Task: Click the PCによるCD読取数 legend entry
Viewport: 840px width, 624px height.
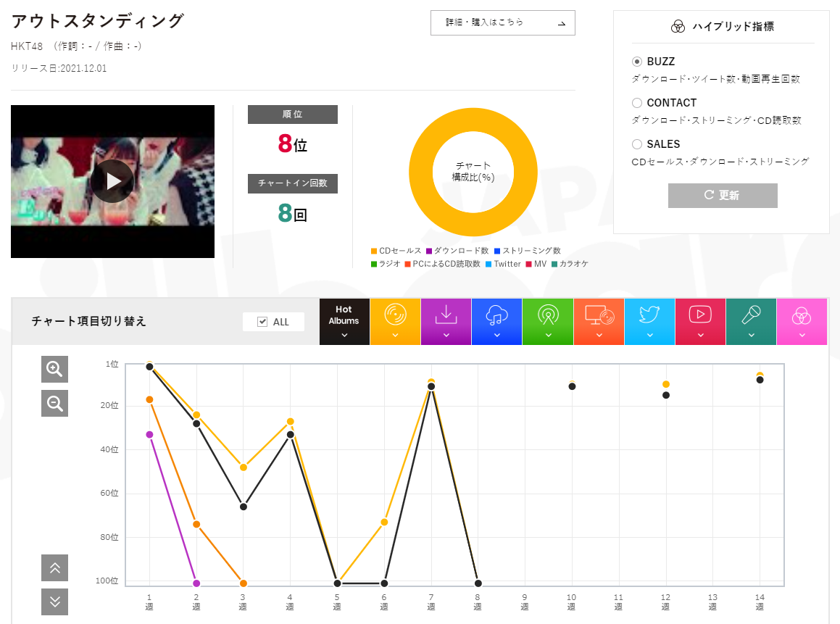Action: coord(443,264)
